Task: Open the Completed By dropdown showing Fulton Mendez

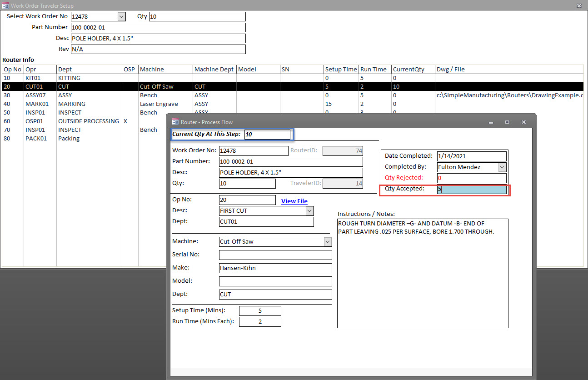Action: click(503, 167)
